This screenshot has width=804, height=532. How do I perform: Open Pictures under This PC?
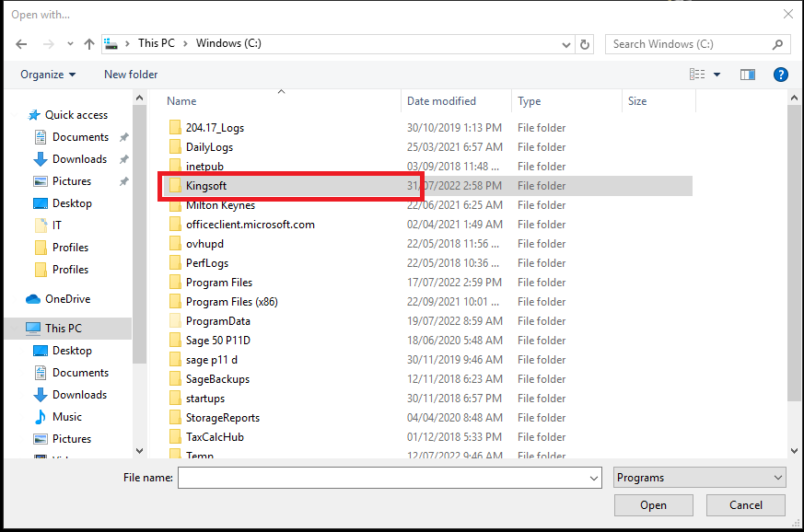tap(72, 439)
